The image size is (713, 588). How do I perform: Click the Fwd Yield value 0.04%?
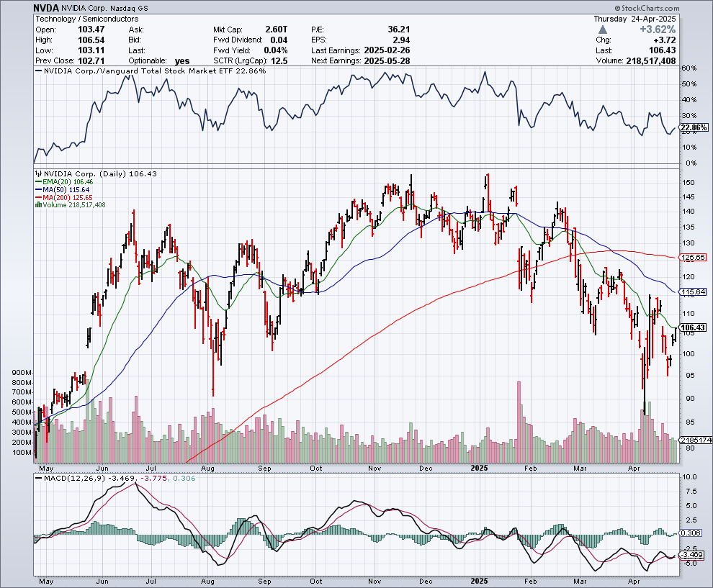[x=276, y=50]
